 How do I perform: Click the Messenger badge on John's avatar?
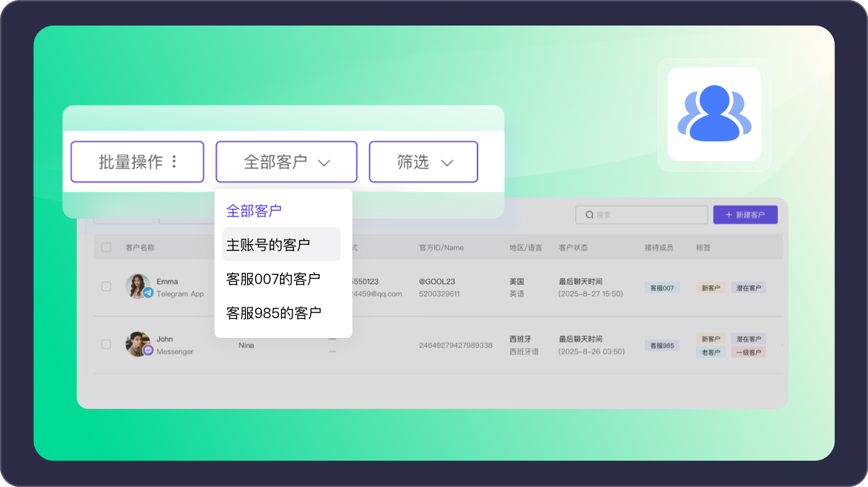tap(148, 350)
